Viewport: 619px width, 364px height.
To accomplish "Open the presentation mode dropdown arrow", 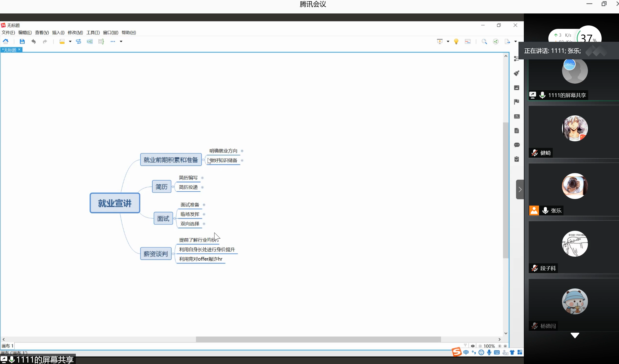I will (x=448, y=42).
